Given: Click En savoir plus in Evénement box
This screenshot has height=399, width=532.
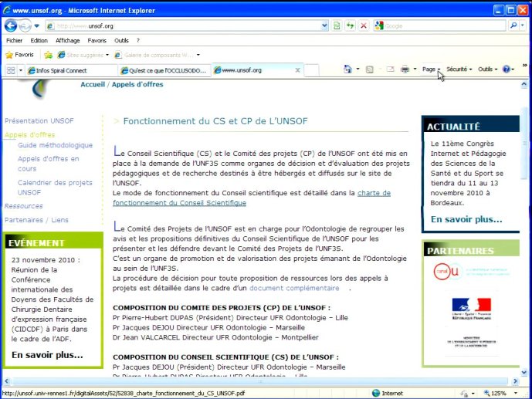Looking at the screenshot, I should point(47,355).
